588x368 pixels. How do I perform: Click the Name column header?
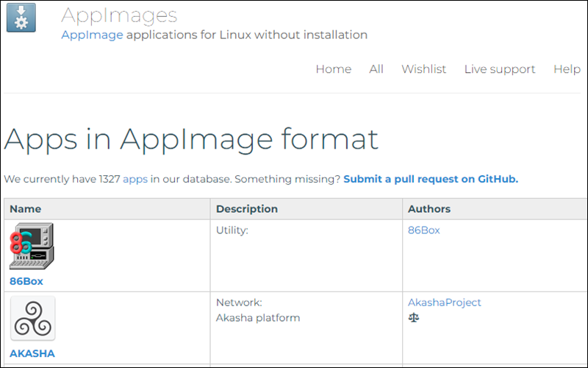[x=107, y=209]
